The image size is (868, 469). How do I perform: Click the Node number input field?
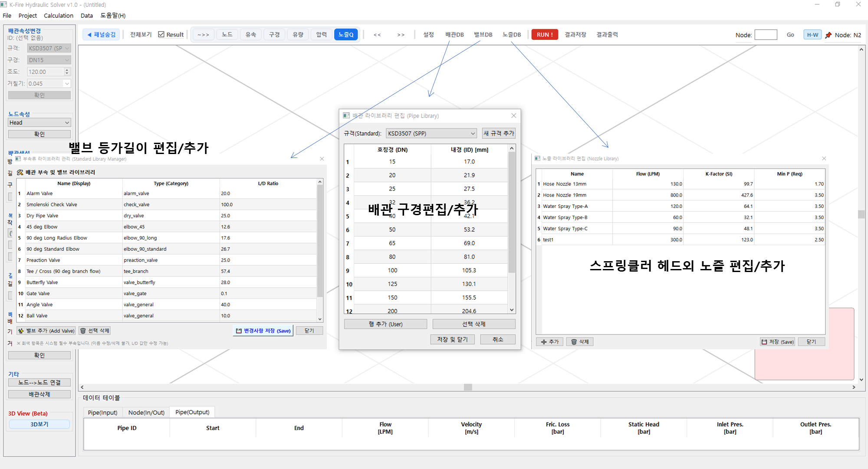765,35
